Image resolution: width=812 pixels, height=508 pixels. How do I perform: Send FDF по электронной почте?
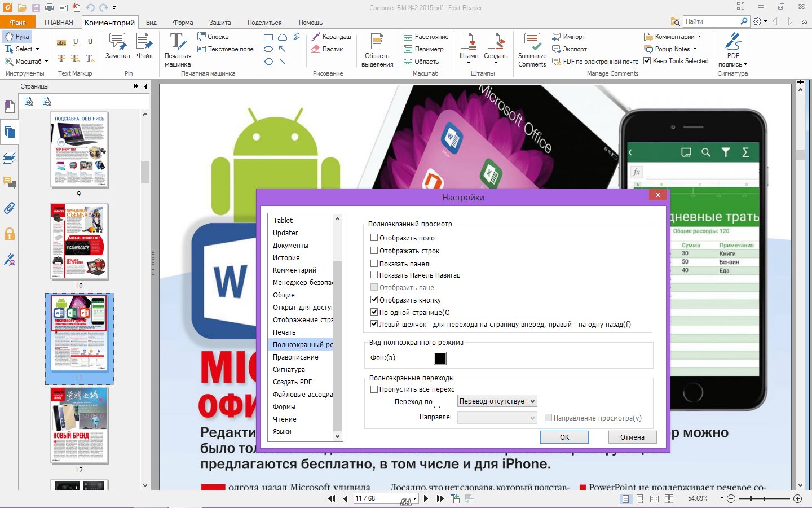tap(595, 62)
